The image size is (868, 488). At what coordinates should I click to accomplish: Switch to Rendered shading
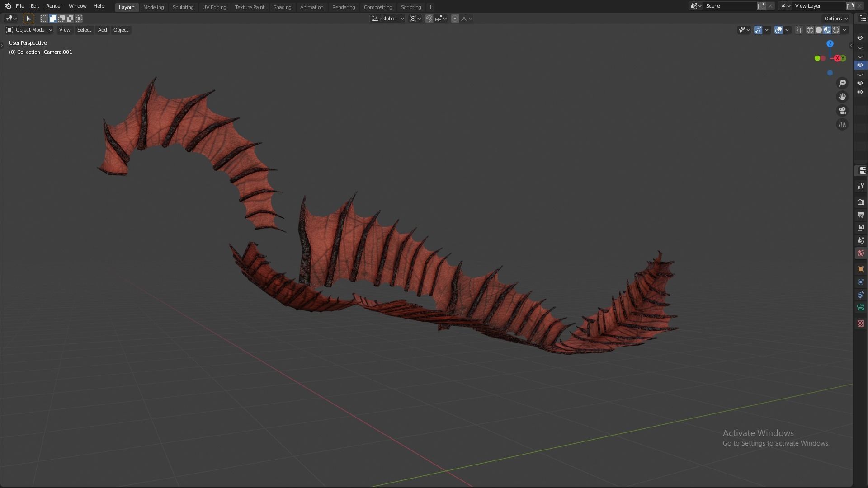click(836, 30)
